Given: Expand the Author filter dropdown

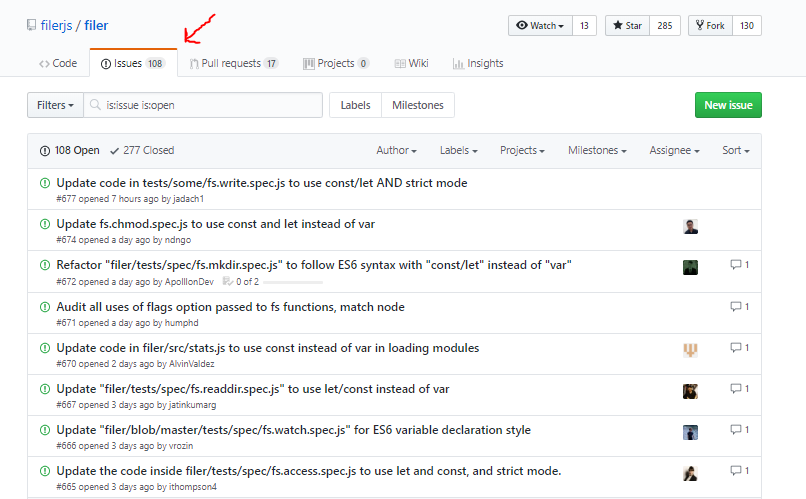Looking at the screenshot, I should pyautogui.click(x=396, y=150).
